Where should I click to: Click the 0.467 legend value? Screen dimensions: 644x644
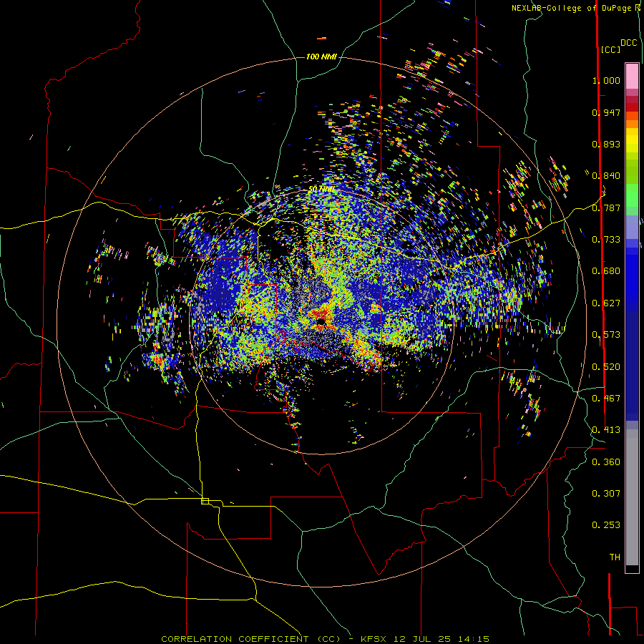[606, 399]
